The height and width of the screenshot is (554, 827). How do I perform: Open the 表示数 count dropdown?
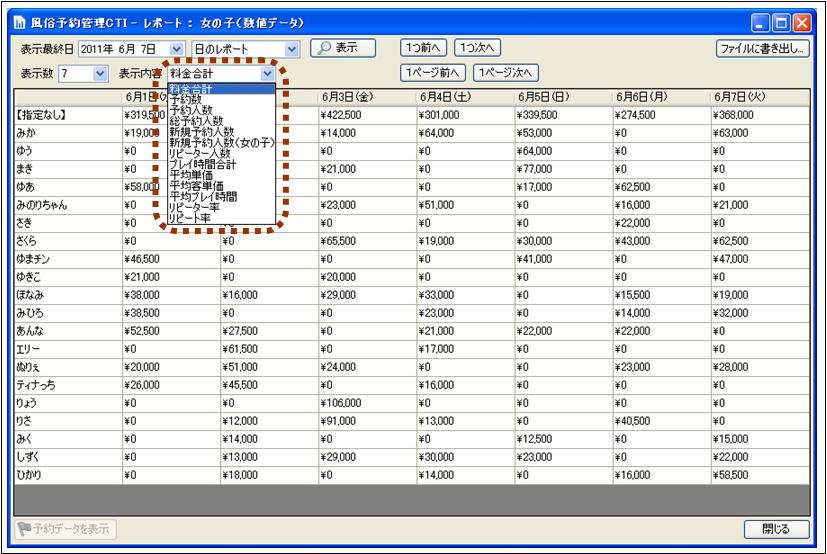(100, 73)
